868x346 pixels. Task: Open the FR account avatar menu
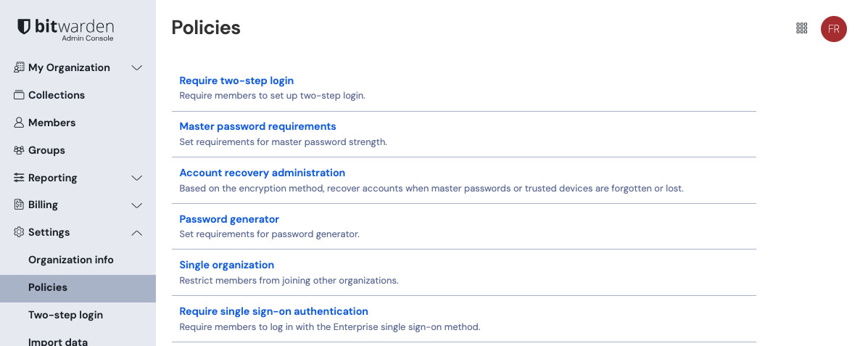pyautogui.click(x=833, y=29)
